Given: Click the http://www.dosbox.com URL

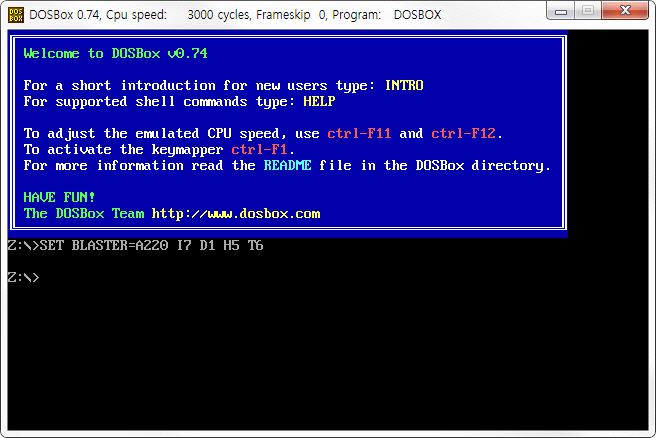Looking at the screenshot, I should (236, 214).
